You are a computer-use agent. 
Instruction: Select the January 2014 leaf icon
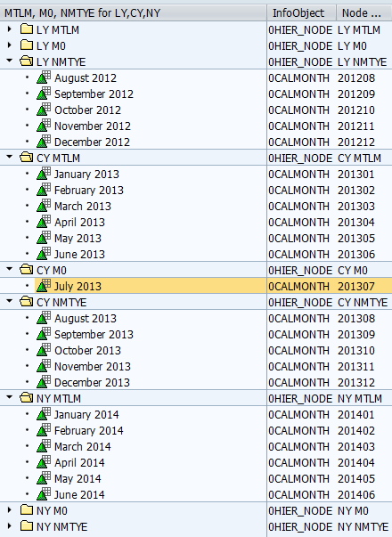[x=44, y=414]
